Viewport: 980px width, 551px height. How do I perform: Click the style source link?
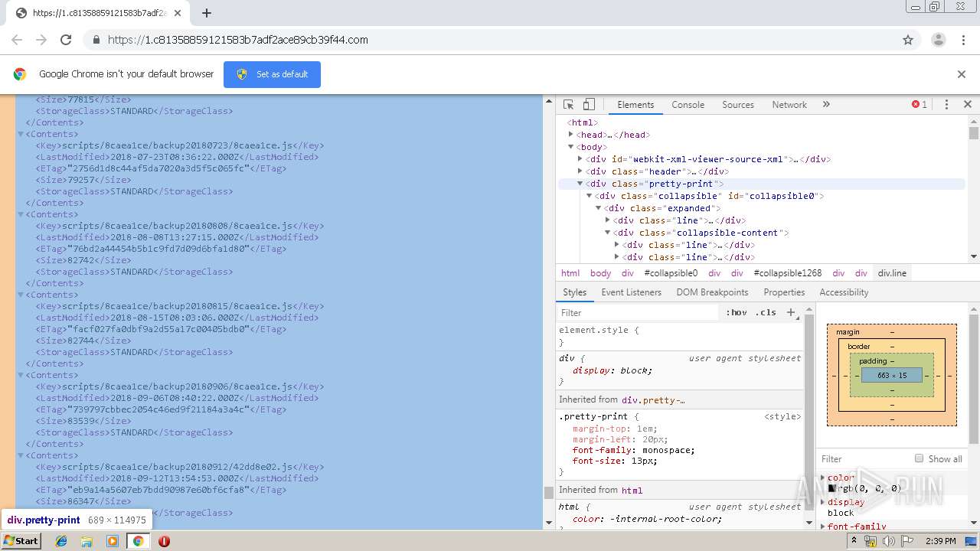[x=782, y=416]
